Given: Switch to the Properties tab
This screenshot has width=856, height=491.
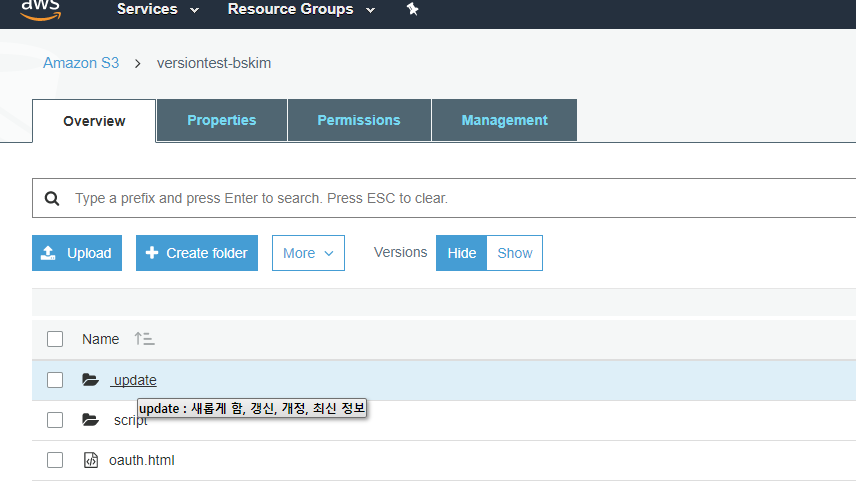Looking at the screenshot, I should pyautogui.click(x=222, y=120).
